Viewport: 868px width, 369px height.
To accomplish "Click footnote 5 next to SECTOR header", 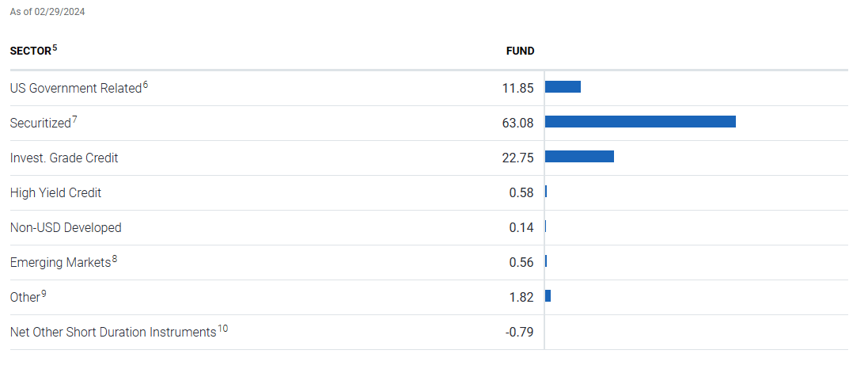I will 55,48.
